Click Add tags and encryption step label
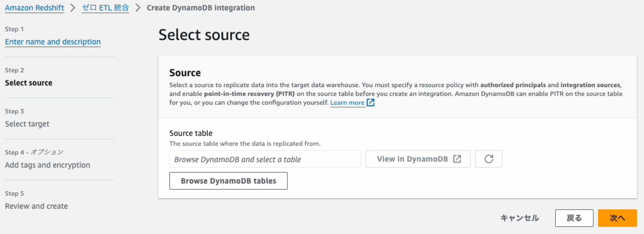 (47, 165)
